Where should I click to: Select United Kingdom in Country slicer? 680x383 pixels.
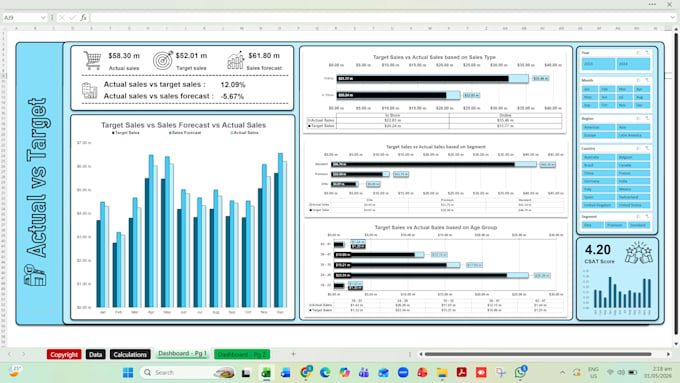coord(598,205)
